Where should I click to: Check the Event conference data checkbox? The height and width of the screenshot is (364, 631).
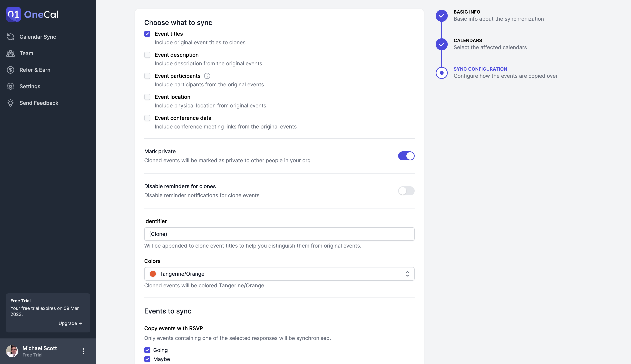click(x=147, y=118)
